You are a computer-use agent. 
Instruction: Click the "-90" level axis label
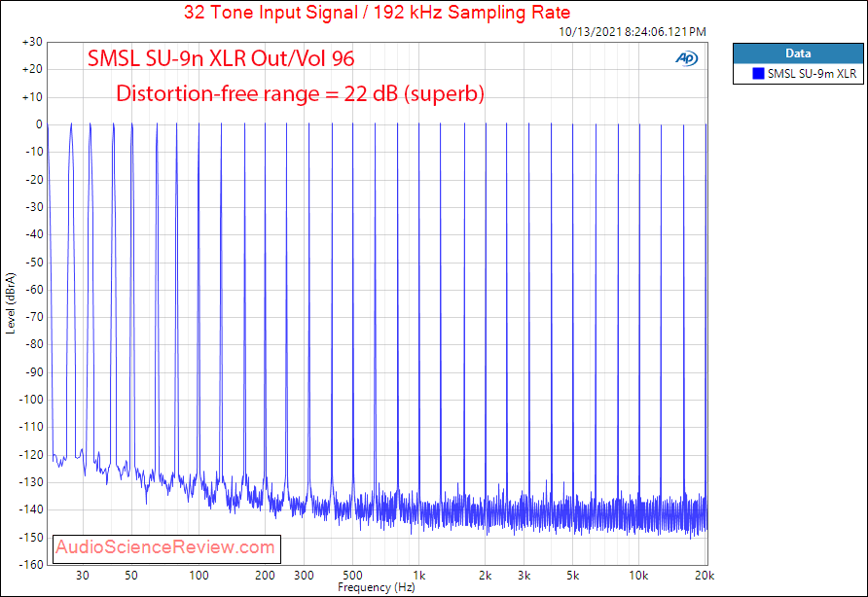[x=34, y=372]
